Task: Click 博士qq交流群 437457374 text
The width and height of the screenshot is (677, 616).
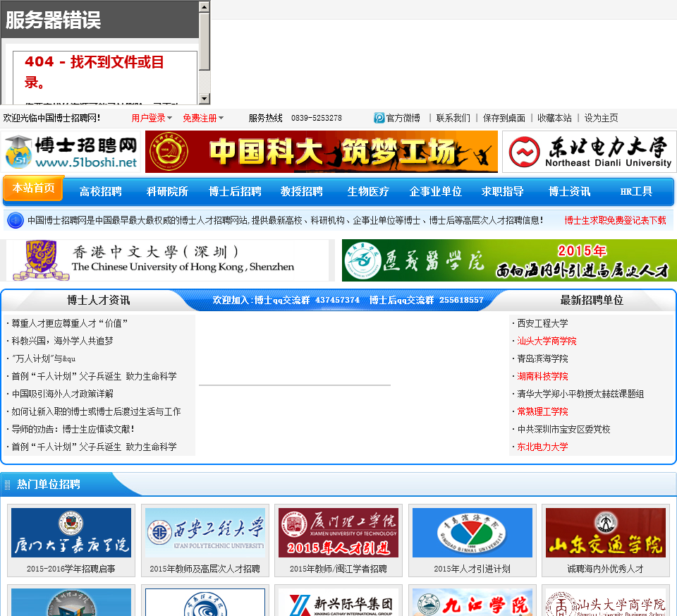Action: pos(307,300)
